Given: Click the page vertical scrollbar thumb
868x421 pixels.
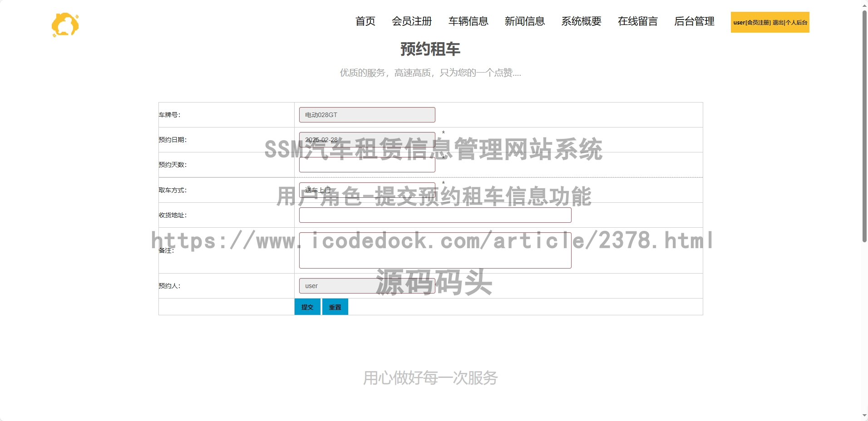Looking at the screenshot, I should click(864, 126).
